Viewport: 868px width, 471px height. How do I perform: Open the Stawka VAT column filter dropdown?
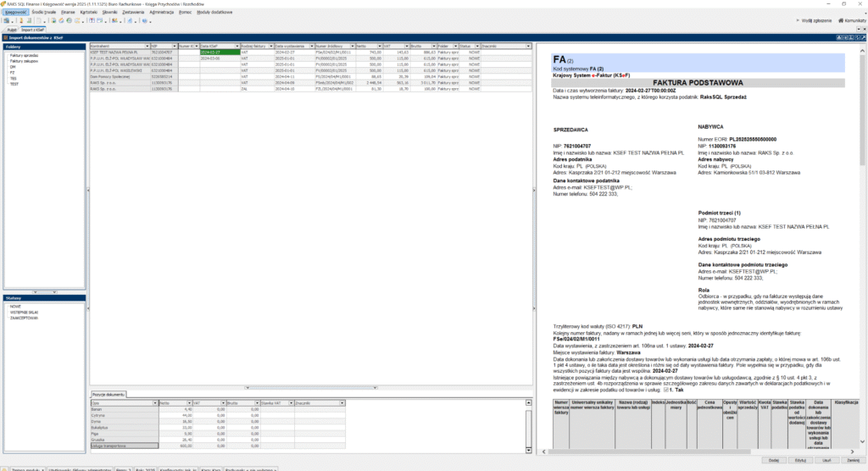290,402
